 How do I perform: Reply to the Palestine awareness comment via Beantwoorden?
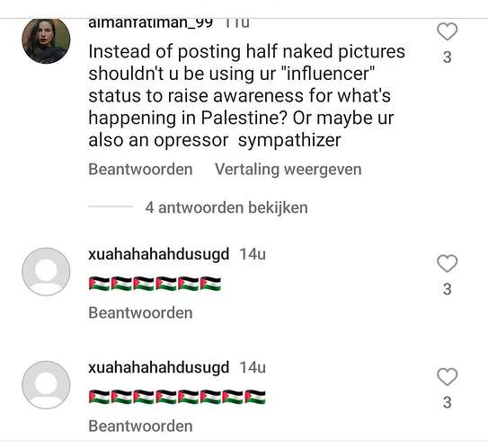pyautogui.click(x=140, y=170)
